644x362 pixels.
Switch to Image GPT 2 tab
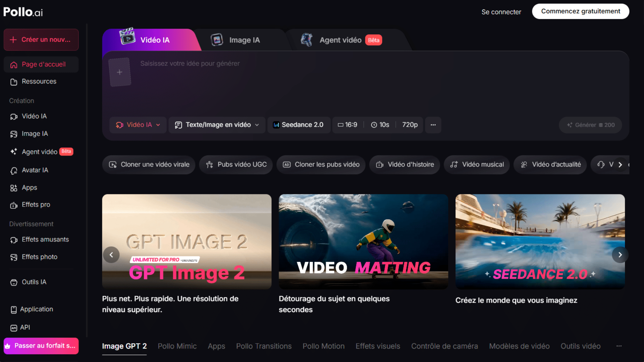pos(124,346)
